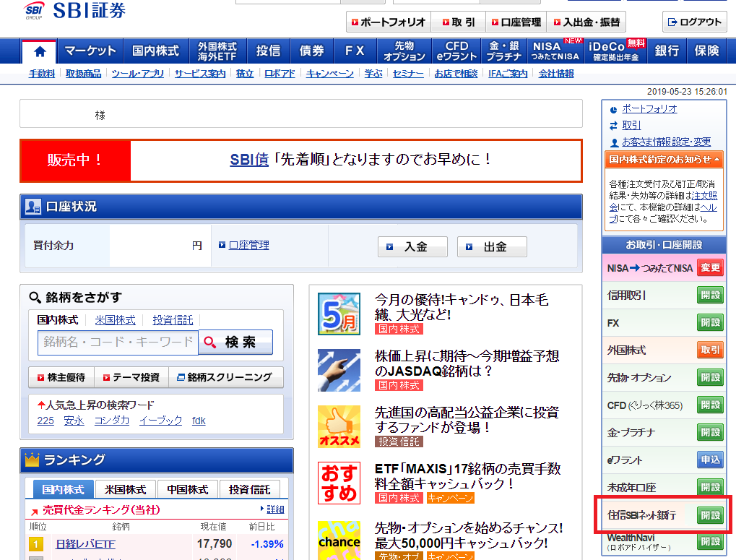Open CFD eワラント menu
Screen dimensions: 736x560
coord(456,51)
